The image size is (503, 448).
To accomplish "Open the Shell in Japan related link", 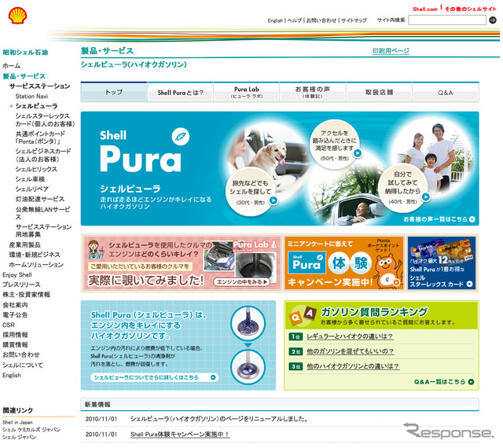I will point(17,422).
